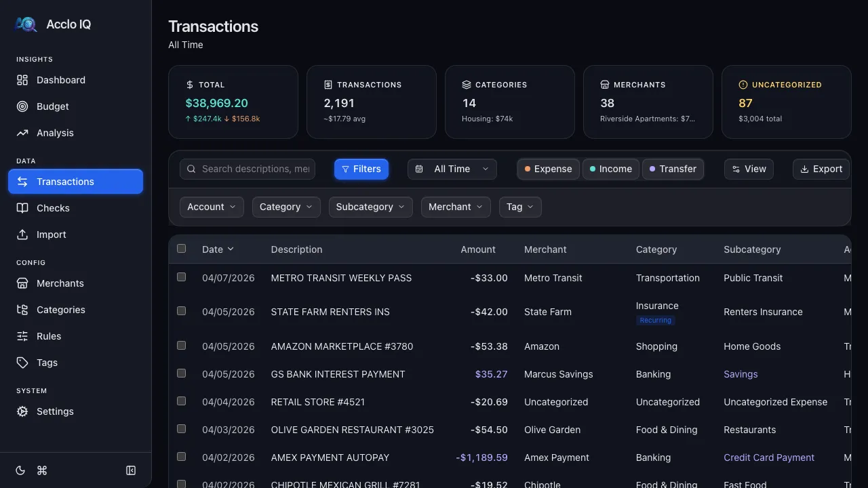
Task: Click the Savings subcategory link
Action: (741, 374)
